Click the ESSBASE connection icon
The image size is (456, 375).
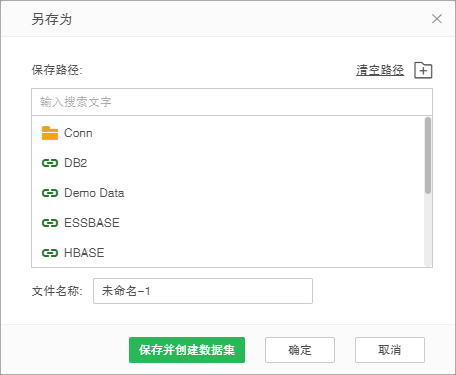pos(50,223)
